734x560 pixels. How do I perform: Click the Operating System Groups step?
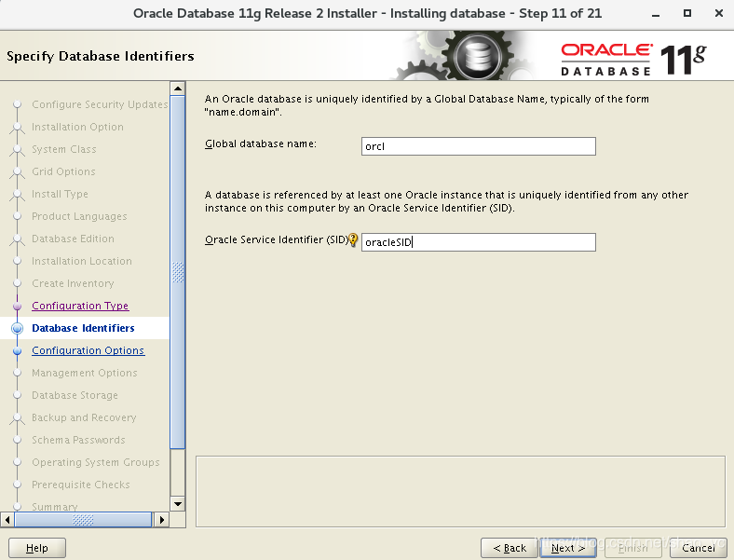[96, 462]
